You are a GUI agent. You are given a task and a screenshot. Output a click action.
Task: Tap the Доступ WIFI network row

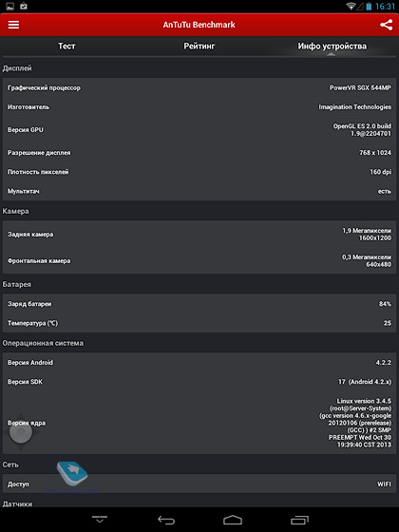(x=199, y=484)
